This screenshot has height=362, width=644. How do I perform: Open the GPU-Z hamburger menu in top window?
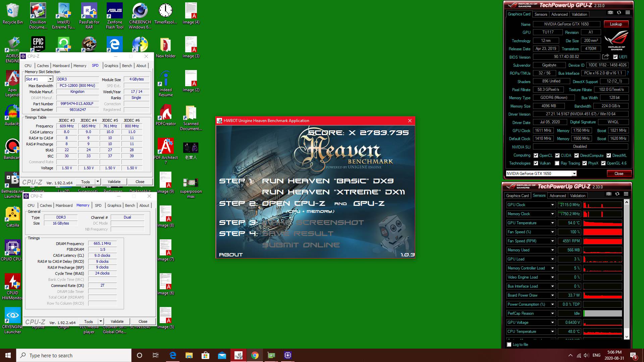(628, 13)
